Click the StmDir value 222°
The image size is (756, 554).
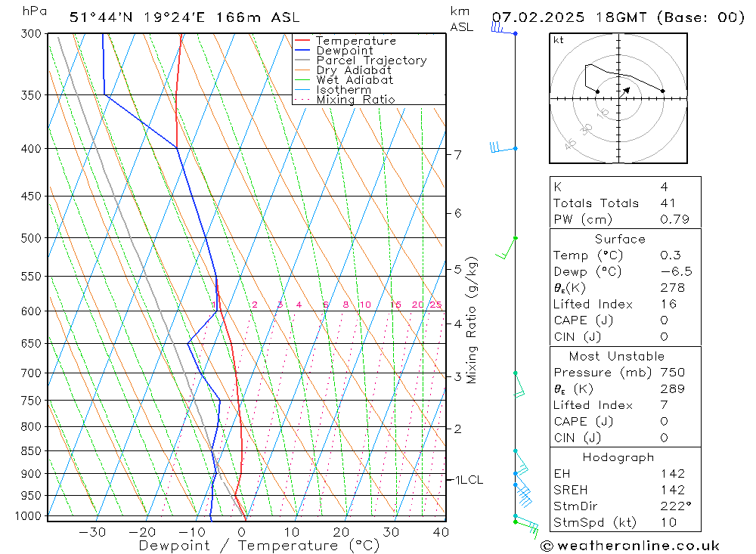tap(676, 506)
